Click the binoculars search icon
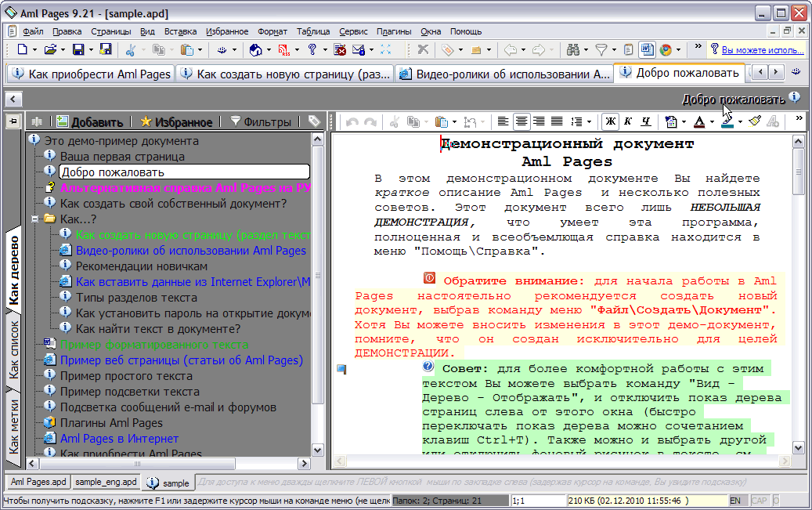Screen dimensions: 812x510 coord(572,50)
